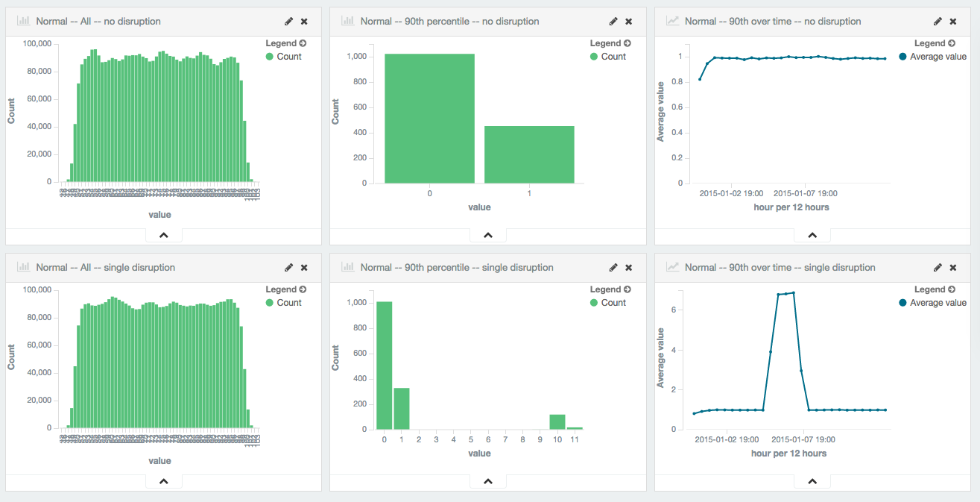
Task: Remove the '90th over time -- no disruption' panel
Action: pos(952,22)
